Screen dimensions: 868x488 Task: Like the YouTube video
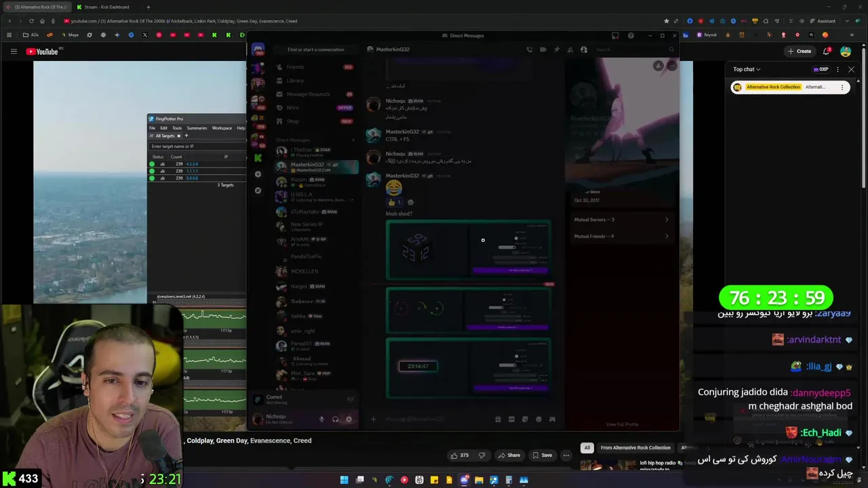click(459, 455)
